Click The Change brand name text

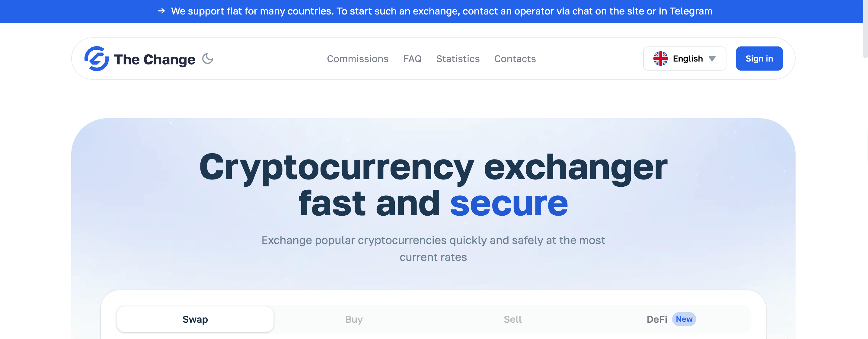pyautogui.click(x=154, y=60)
